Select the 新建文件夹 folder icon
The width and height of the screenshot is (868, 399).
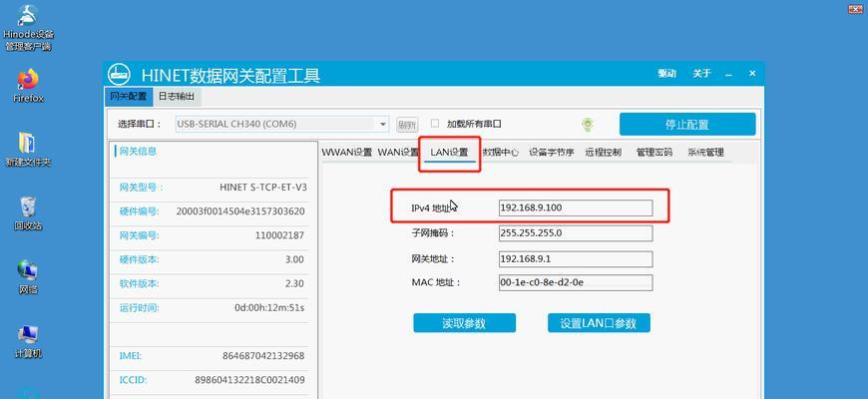pyautogui.click(x=28, y=150)
